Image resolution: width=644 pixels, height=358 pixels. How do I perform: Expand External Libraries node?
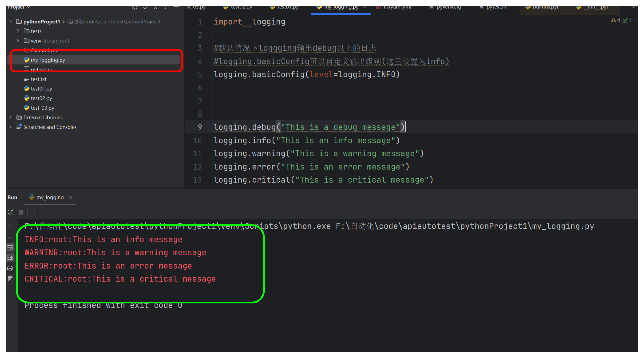[x=11, y=117]
